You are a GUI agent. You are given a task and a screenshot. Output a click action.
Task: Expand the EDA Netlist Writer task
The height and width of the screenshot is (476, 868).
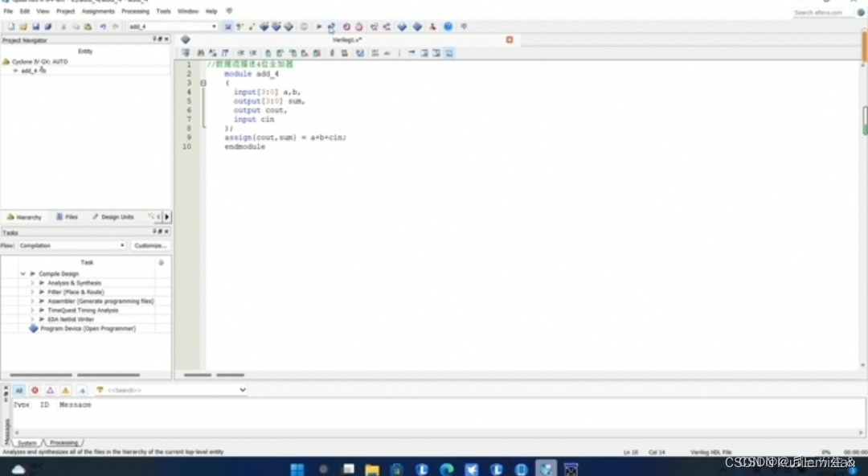coord(32,320)
